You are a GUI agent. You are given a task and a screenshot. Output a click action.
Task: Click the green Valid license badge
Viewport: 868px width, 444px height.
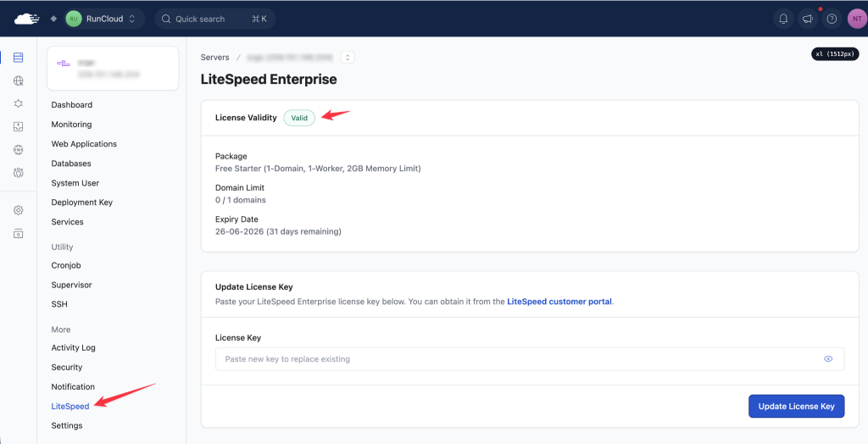point(299,118)
